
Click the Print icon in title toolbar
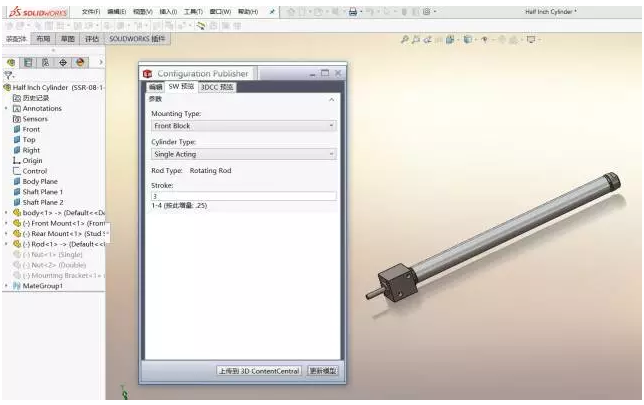[352, 12]
